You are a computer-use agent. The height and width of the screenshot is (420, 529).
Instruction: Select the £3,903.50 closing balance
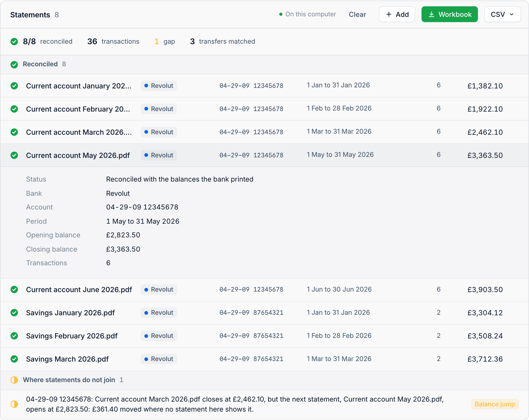tap(485, 289)
